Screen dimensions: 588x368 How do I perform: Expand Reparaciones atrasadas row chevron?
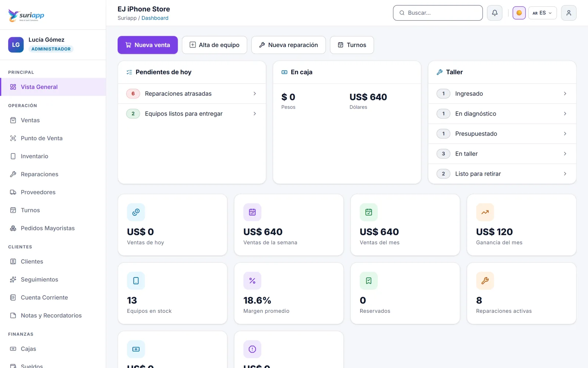pyautogui.click(x=255, y=93)
